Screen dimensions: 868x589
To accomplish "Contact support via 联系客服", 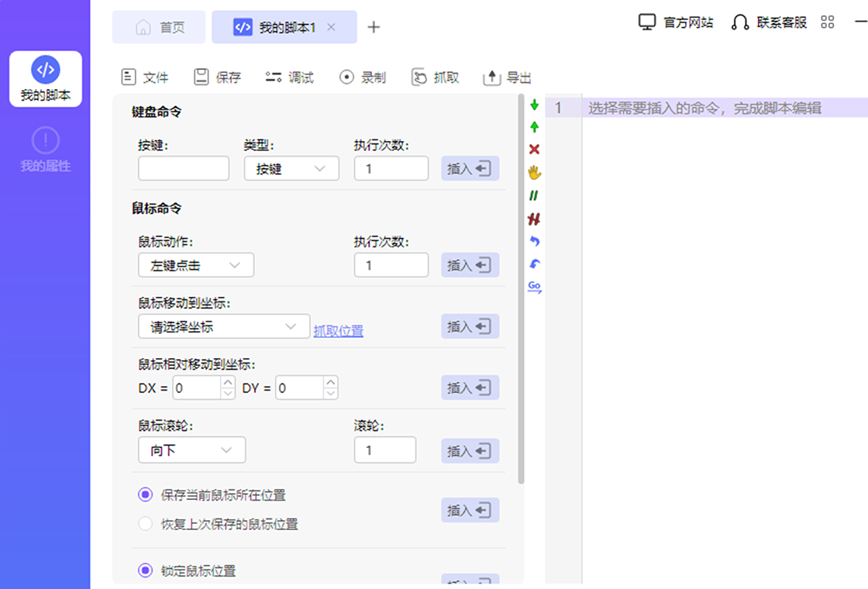I will click(769, 22).
